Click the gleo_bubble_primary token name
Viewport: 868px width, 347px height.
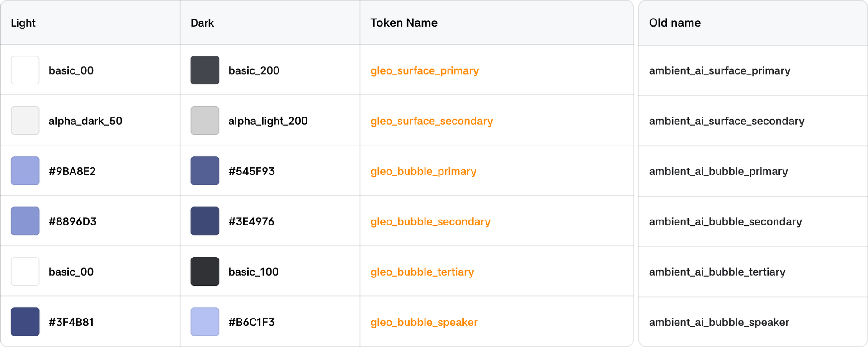pyautogui.click(x=423, y=171)
